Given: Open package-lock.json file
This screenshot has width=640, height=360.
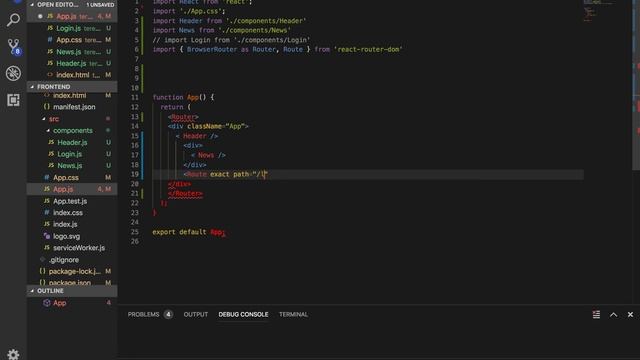Looking at the screenshot, I should click(72, 271).
